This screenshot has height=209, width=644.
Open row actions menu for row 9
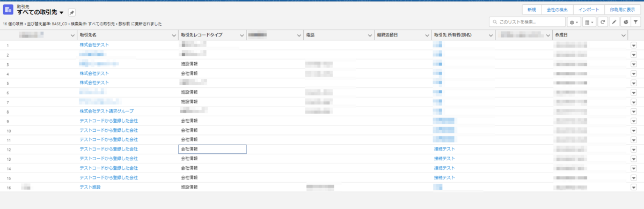click(x=633, y=121)
